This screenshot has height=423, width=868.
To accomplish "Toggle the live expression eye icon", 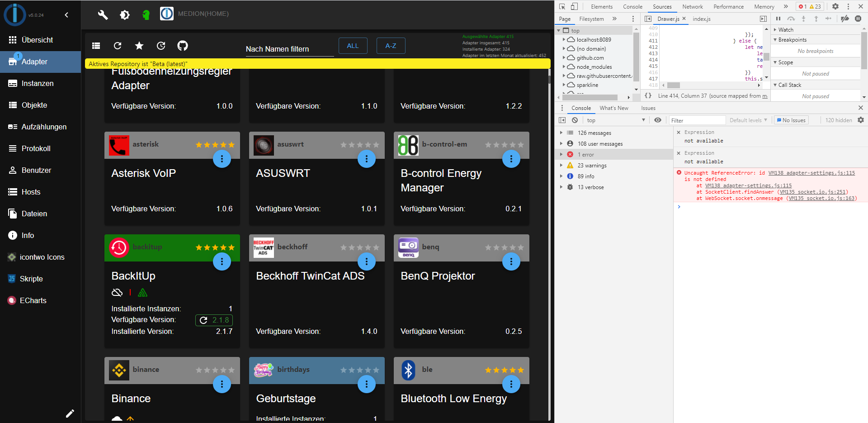I will tap(658, 120).
